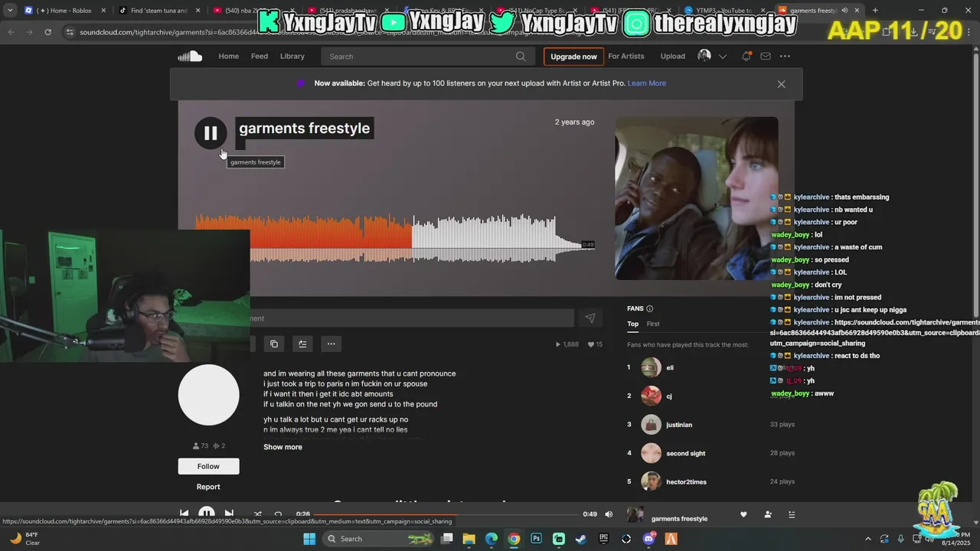Click the SoundCloud search field
The width and height of the screenshot is (980, 551).
[427, 56]
